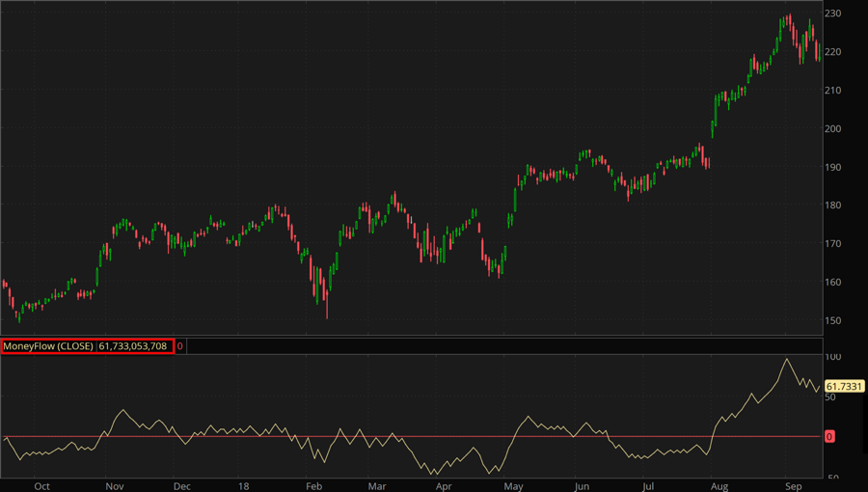The width and height of the screenshot is (868, 492).
Task: Select Jul on the time axis
Action: pyautogui.click(x=648, y=486)
